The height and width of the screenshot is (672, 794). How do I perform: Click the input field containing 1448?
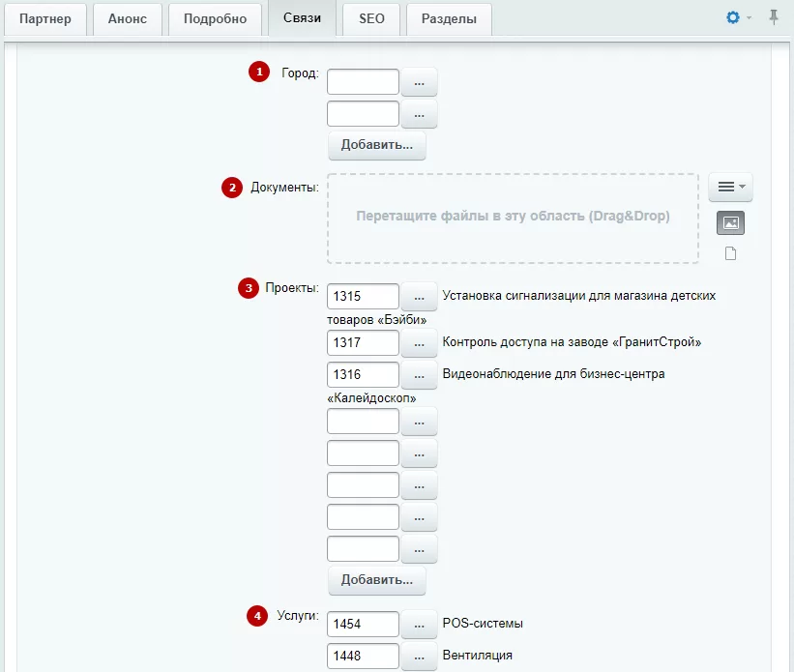pyautogui.click(x=363, y=656)
